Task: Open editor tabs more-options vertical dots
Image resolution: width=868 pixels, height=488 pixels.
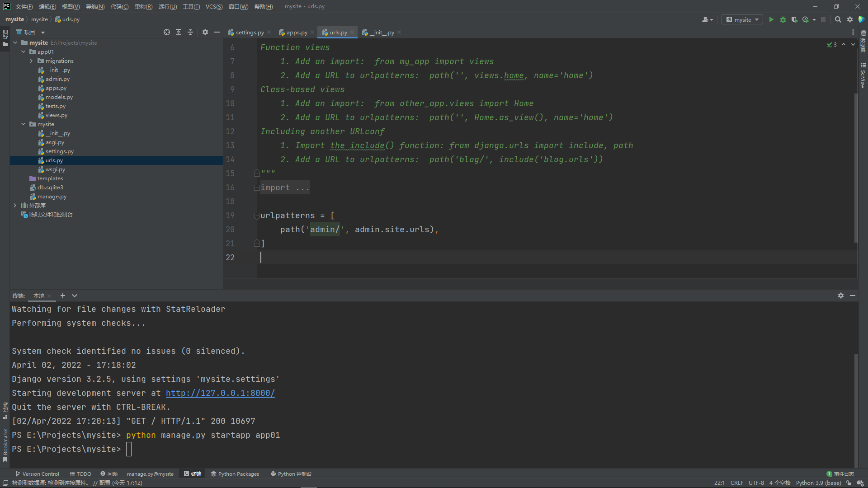Action: (x=853, y=32)
